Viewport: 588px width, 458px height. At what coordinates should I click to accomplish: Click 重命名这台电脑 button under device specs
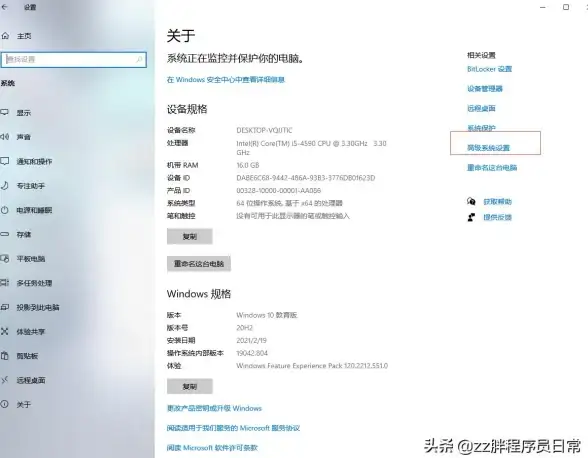[199, 264]
